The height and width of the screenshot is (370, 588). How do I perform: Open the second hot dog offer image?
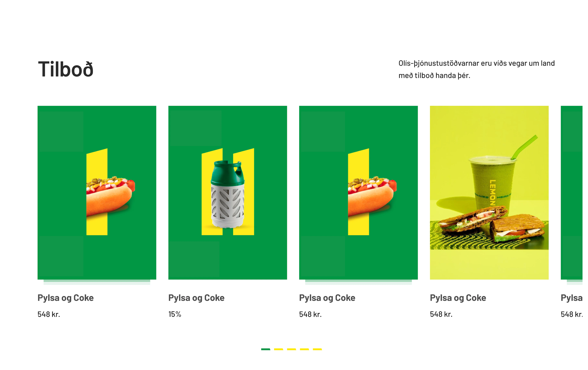point(358,192)
